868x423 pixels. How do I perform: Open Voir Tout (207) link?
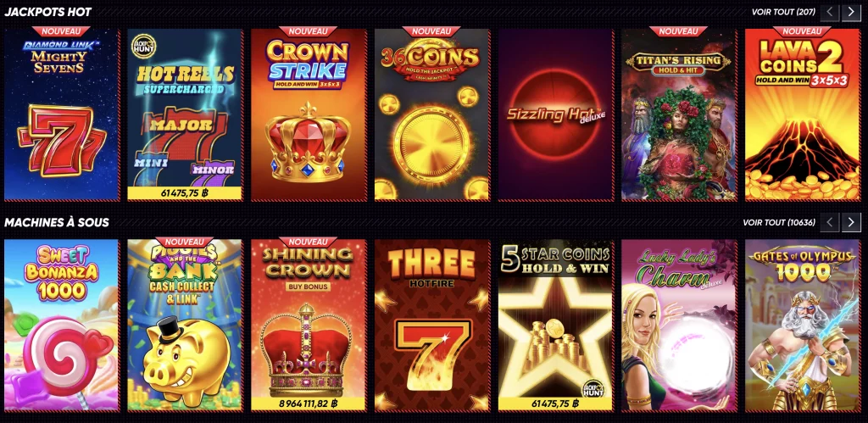tap(783, 12)
